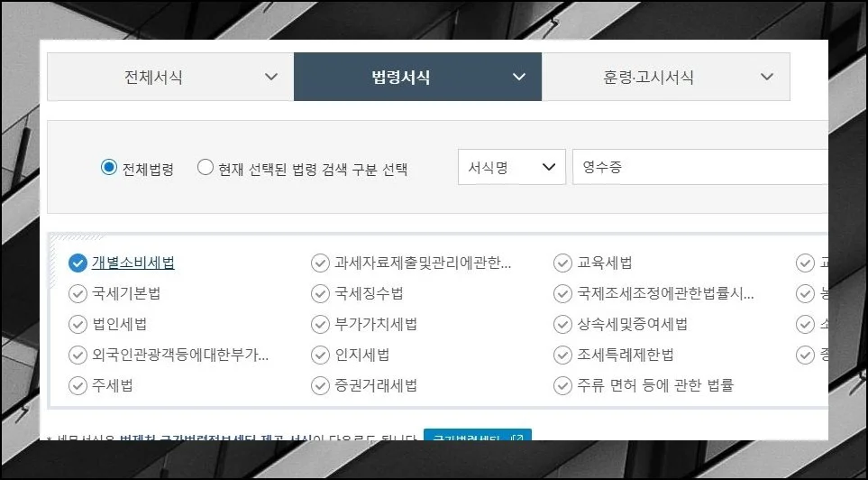The height and width of the screenshot is (480, 868).
Task: Check the 인지세법 check icon
Action: pyautogui.click(x=320, y=355)
